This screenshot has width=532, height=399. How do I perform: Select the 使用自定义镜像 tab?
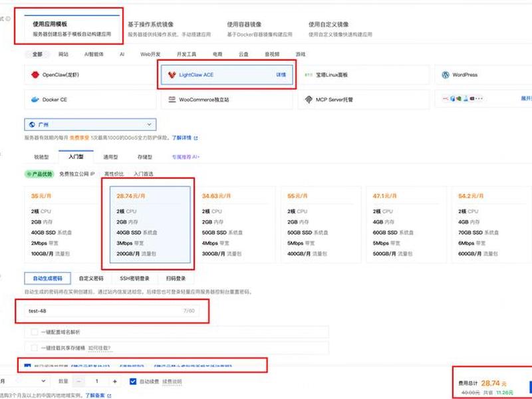point(340,29)
